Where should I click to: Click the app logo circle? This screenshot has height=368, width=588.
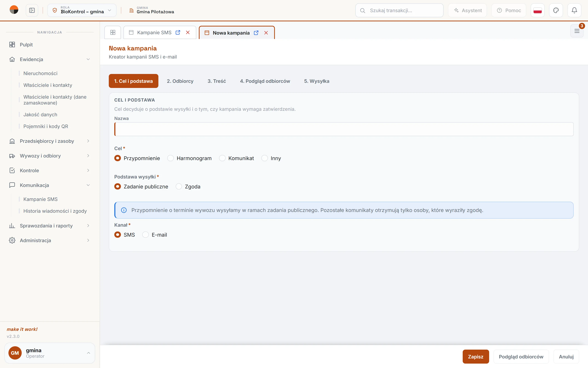point(14,10)
